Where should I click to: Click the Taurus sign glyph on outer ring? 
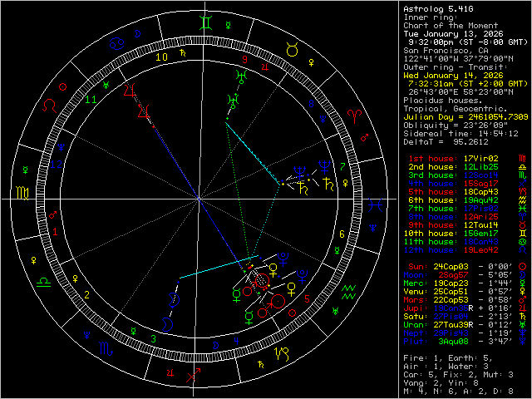tap(292, 50)
